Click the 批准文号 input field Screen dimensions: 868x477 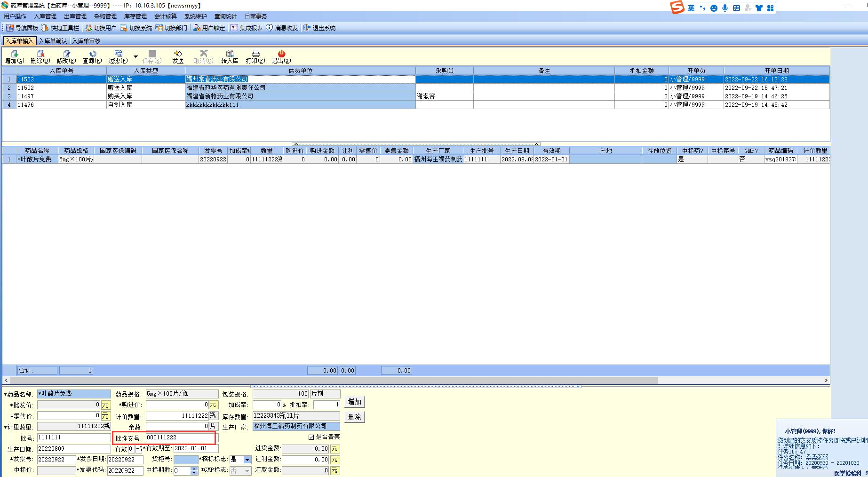click(x=181, y=437)
